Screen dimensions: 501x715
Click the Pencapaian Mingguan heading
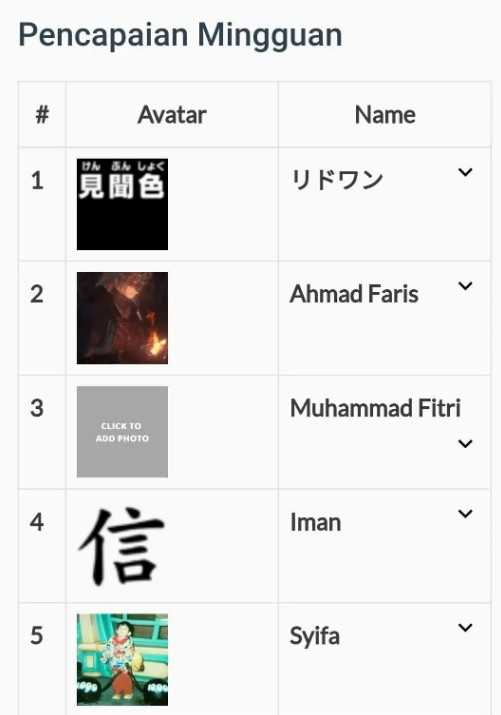click(180, 36)
